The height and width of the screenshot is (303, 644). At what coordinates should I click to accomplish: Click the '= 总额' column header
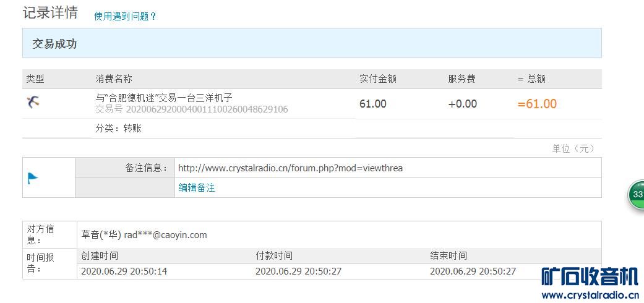click(x=531, y=79)
